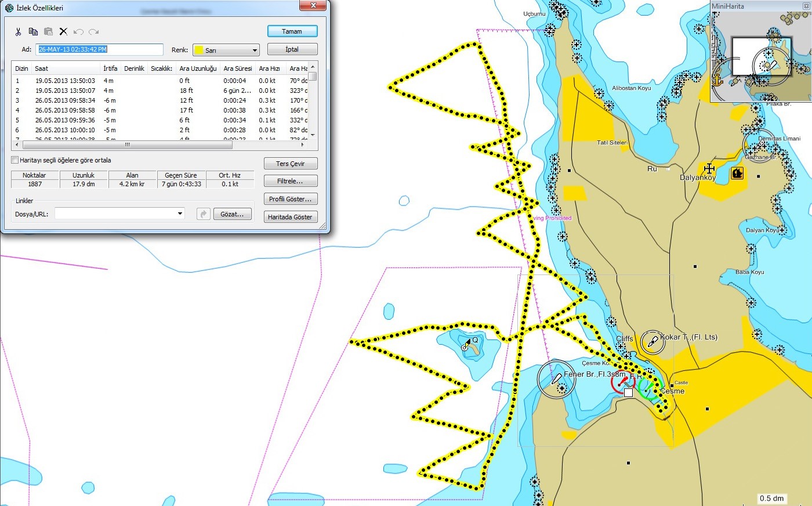Click the cross symbol beside Dalyanköy
Screen dimensions: 812x506
[709, 169]
